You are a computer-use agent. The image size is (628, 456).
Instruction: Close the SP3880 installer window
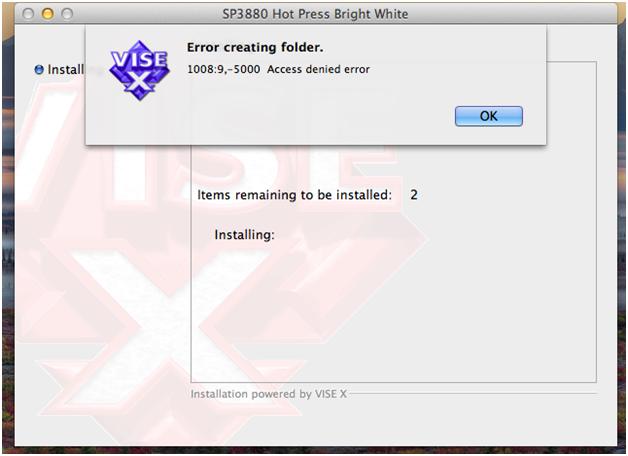pyautogui.click(x=28, y=14)
